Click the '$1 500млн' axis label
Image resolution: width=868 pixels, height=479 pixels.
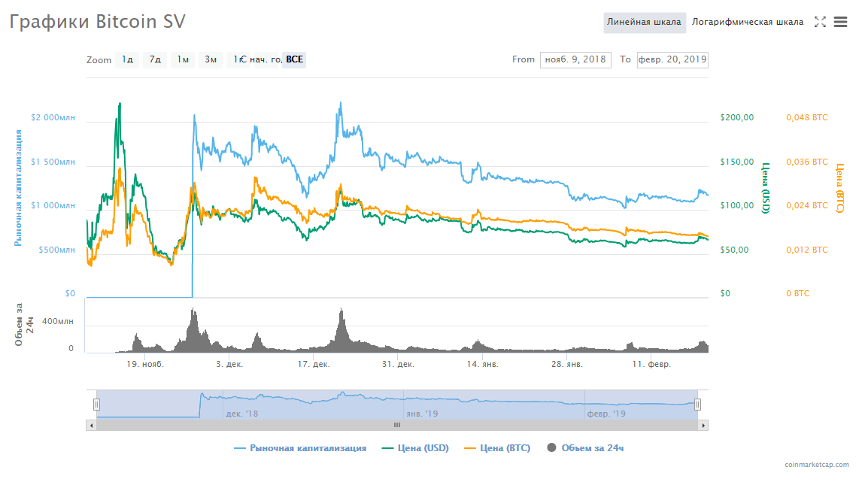[53, 162]
